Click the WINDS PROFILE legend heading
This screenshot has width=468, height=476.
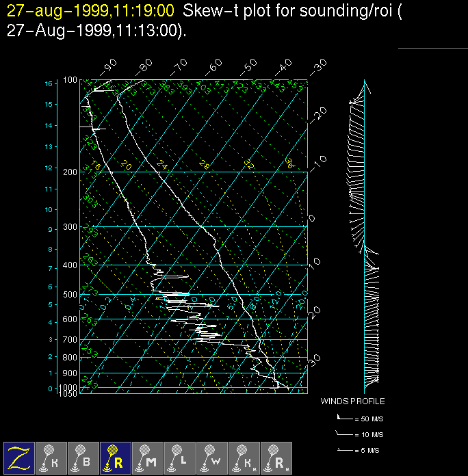(352, 401)
